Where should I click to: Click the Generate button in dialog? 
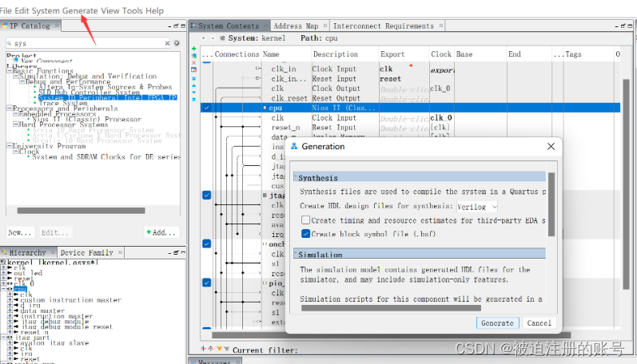pyautogui.click(x=497, y=323)
